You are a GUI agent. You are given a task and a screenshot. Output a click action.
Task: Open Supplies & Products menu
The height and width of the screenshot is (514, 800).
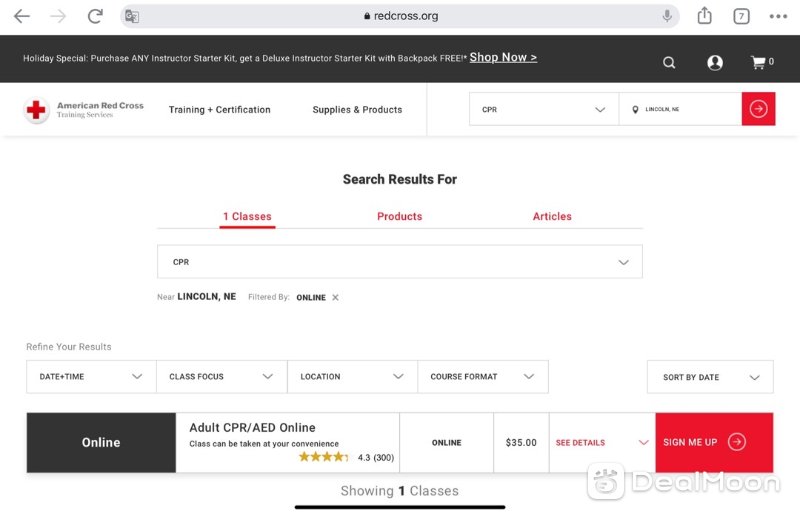357,110
